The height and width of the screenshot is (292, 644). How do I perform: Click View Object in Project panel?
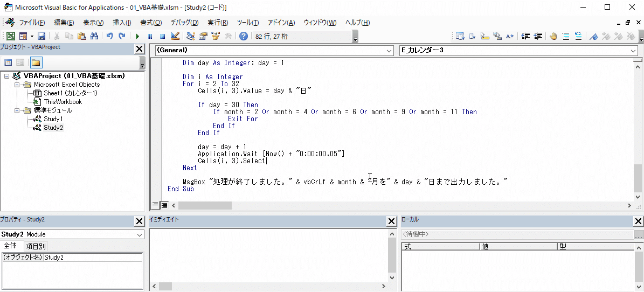20,62
